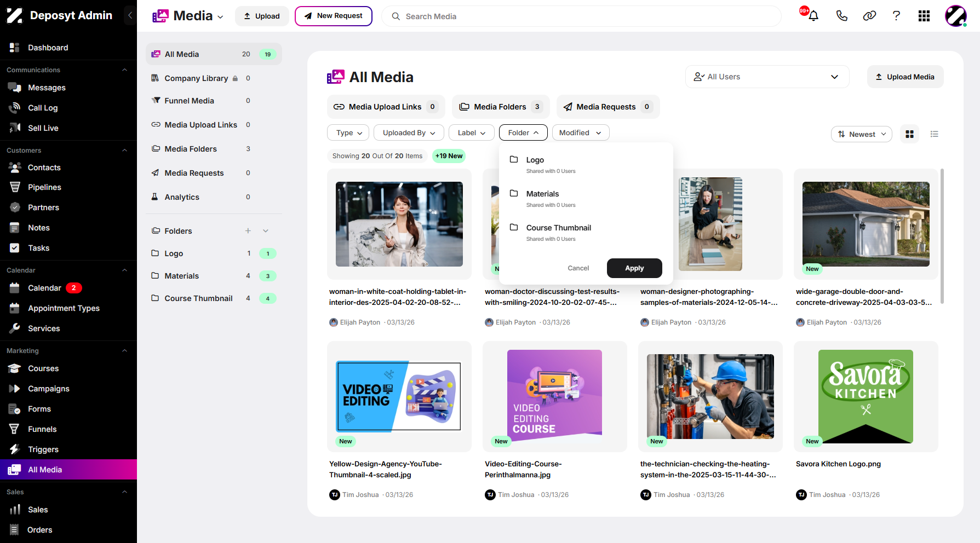Viewport: 980px width, 543px height.
Task: Open the Media Requests tab
Action: [x=608, y=107]
